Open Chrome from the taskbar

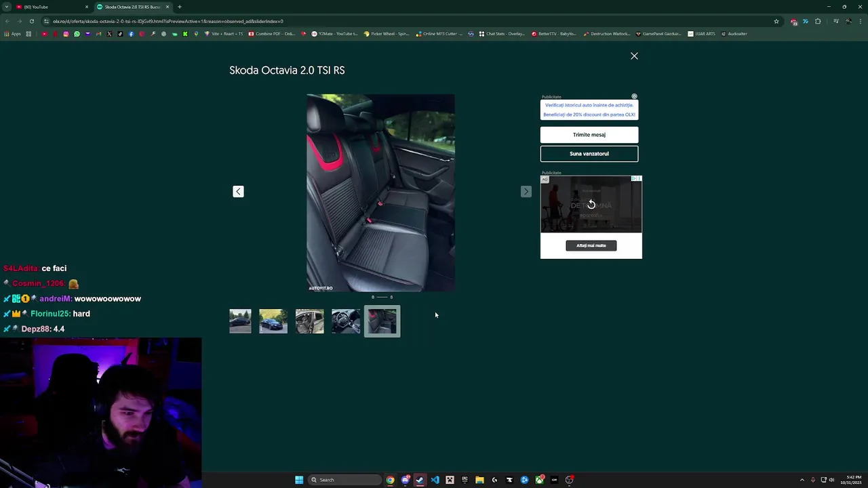(x=390, y=480)
